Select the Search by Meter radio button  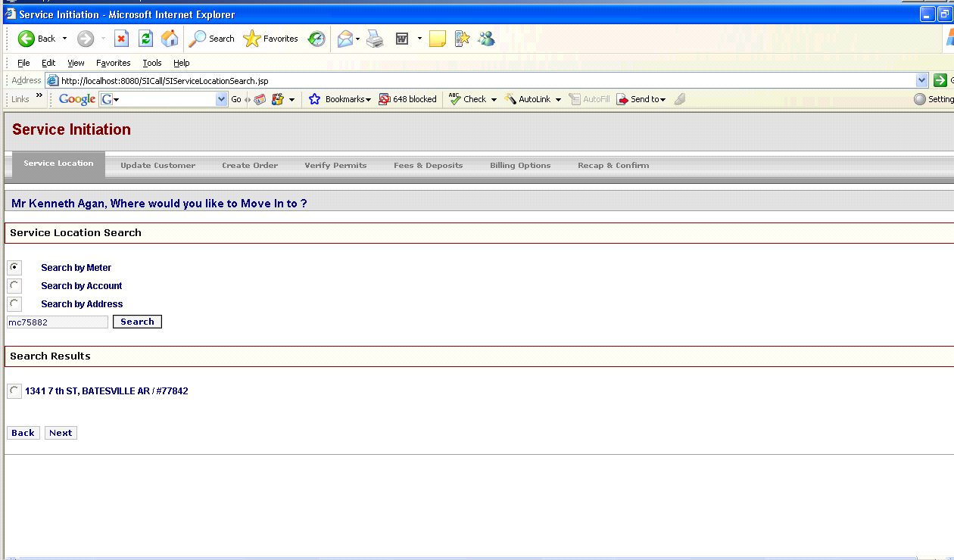(14, 267)
